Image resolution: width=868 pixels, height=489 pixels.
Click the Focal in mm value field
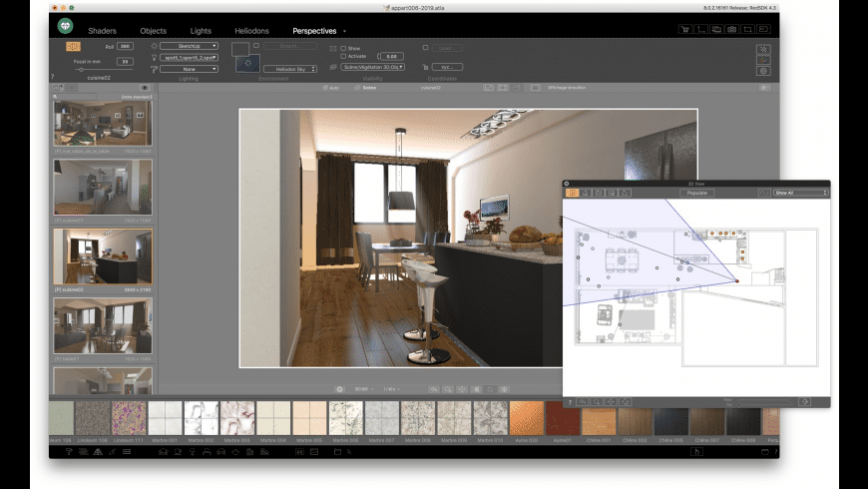(125, 62)
